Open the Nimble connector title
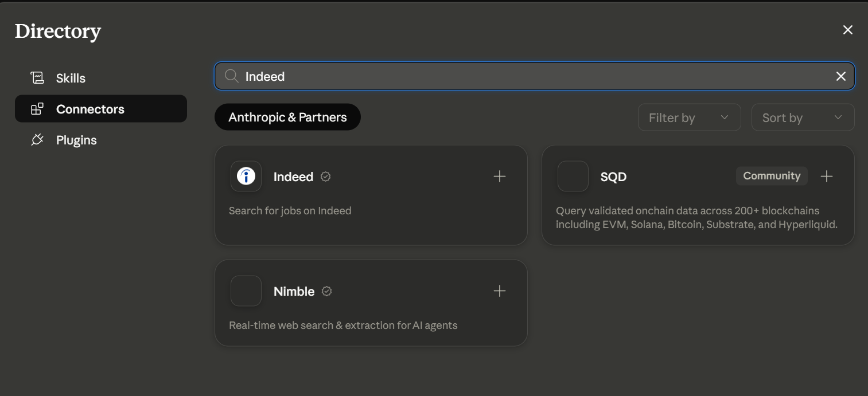 coord(294,291)
